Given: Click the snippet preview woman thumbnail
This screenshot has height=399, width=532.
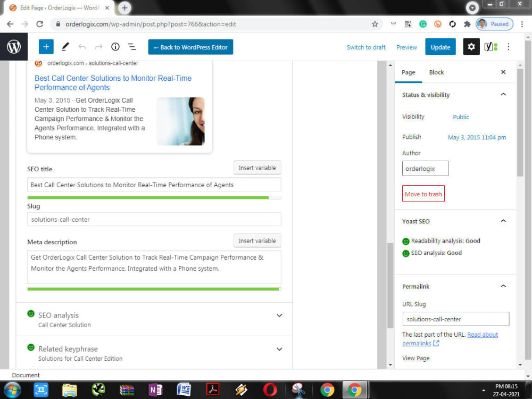Looking at the screenshot, I should coord(180,121).
